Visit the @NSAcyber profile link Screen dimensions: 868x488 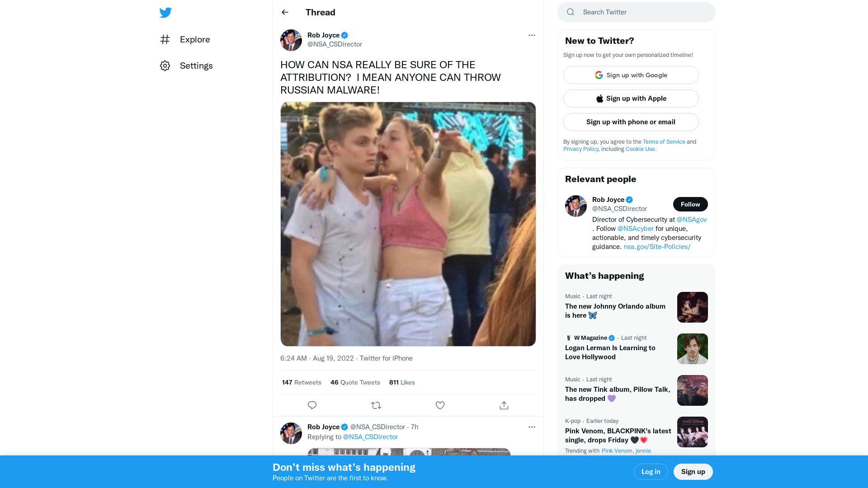[x=635, y=229]
